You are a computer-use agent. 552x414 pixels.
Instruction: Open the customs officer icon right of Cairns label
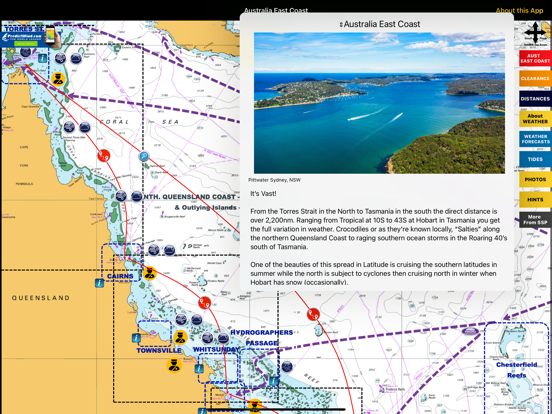(x=150, y=273)
